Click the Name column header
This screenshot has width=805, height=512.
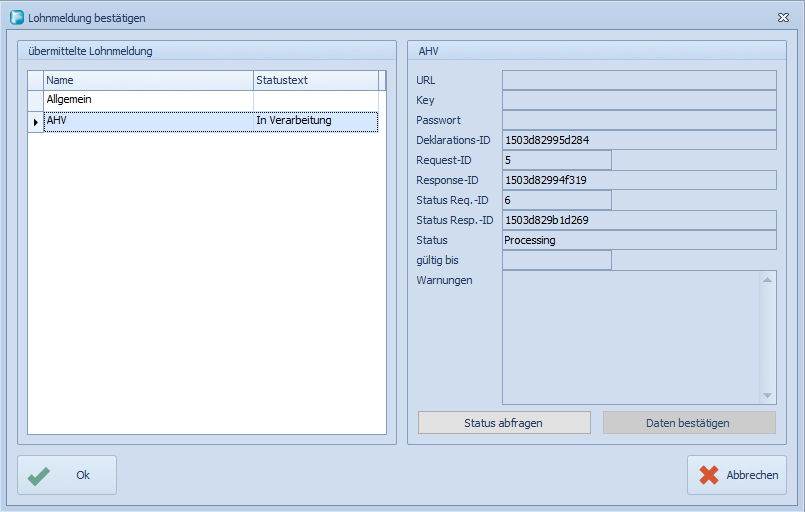coord(148,80)
